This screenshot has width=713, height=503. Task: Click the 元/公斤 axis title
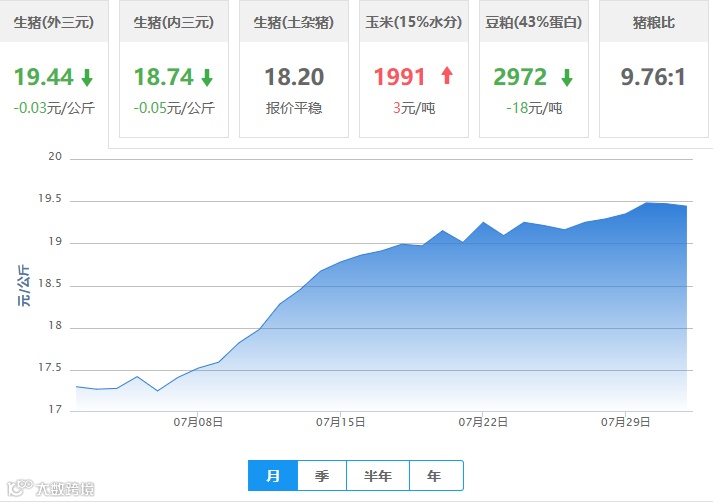click(24, 286)
